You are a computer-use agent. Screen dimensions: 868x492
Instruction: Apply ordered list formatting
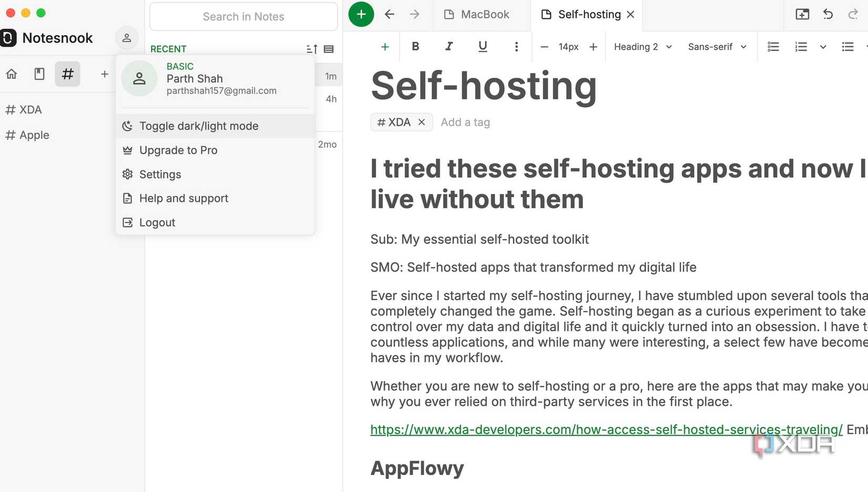click(x=800, y=47)
